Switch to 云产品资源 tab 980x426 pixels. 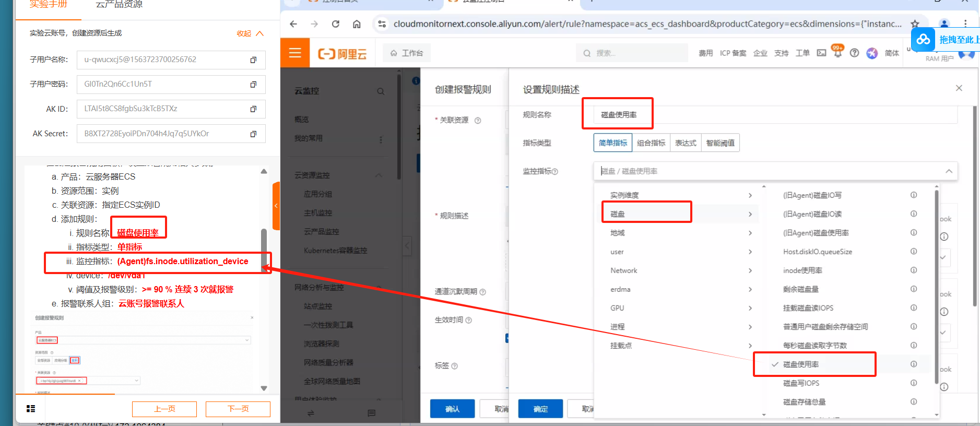[x=119, y=5]
